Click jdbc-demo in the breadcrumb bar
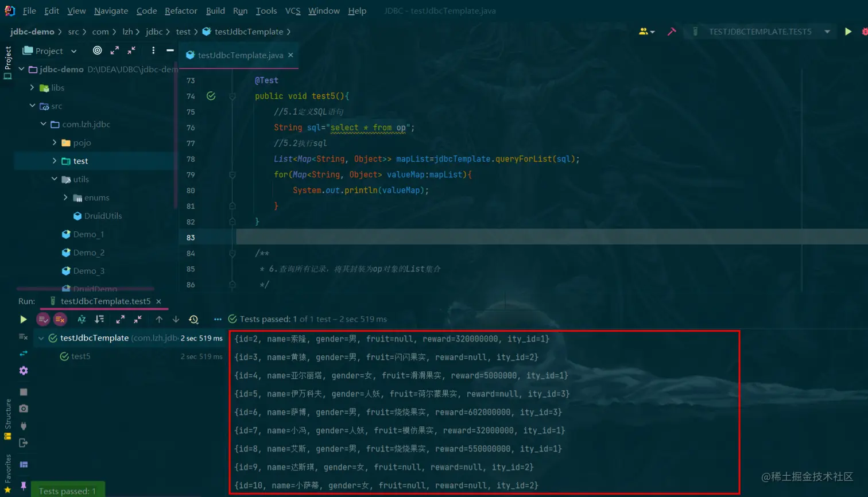This screenshot has height=497, width=868. (x=32, y=32)
